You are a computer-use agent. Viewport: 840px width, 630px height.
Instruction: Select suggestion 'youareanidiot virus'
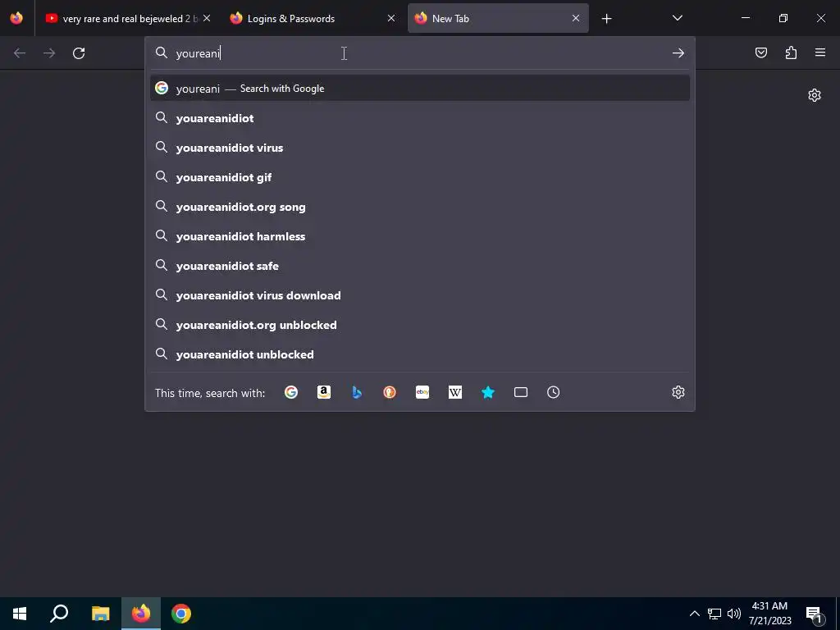tap(420, 148)
